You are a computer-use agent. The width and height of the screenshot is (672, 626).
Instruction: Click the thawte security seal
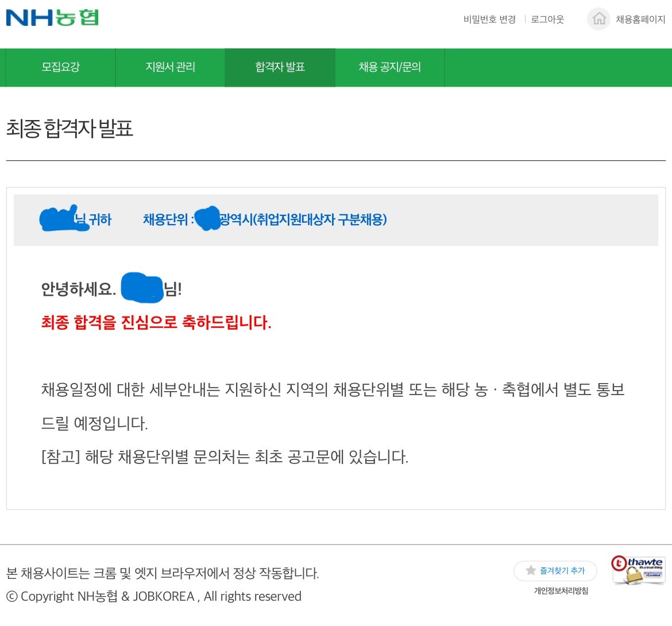pos(638,570)
